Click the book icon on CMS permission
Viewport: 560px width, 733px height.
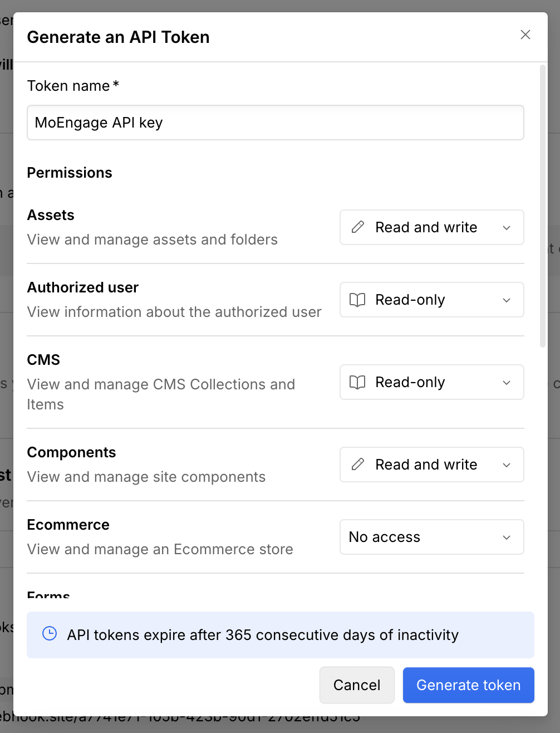point(357,382)
